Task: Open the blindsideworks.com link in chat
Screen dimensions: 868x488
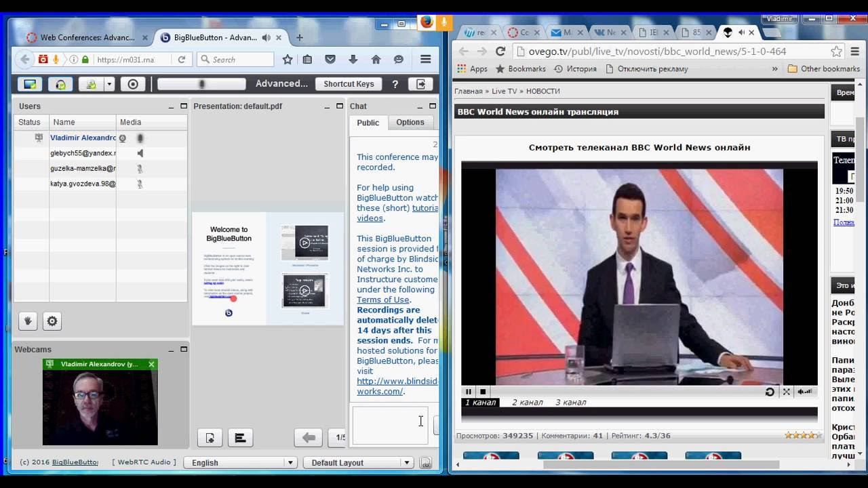Action: click(397, 386)
